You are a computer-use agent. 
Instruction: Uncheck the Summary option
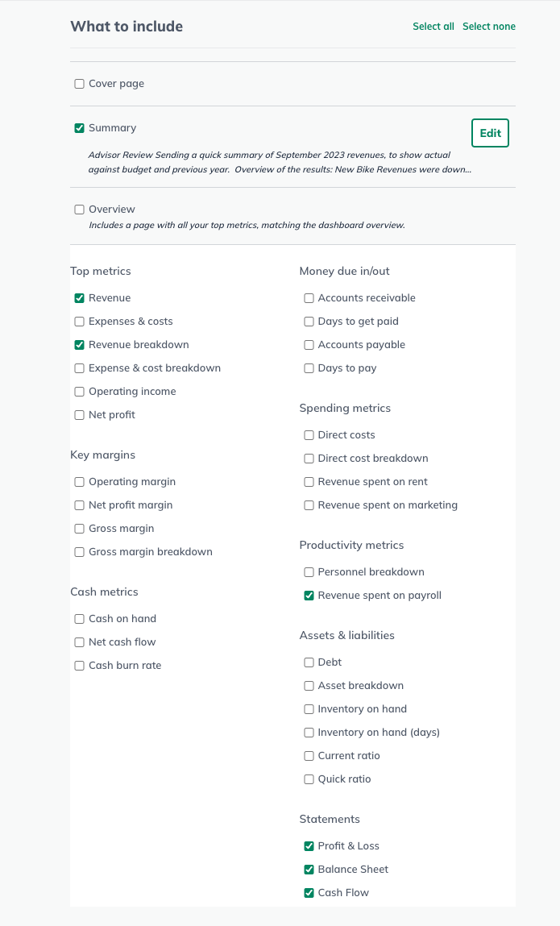point(79,127)
